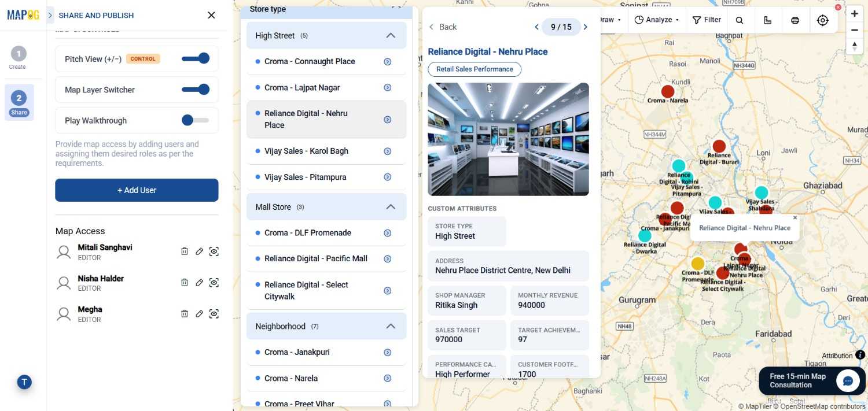Delete Nisha Halder's map access

[185, 282]
